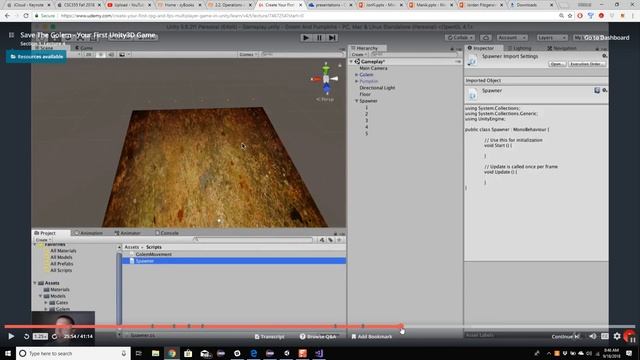Click the Unity Step button
Viewport: 640px width, 360px height.
(x=333, y=38)
